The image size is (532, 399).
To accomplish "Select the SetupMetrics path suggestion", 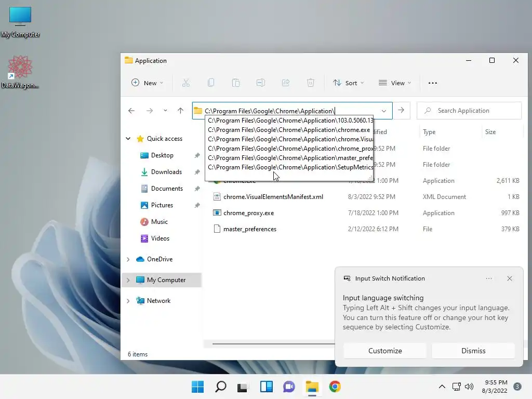I will (289, 167).
